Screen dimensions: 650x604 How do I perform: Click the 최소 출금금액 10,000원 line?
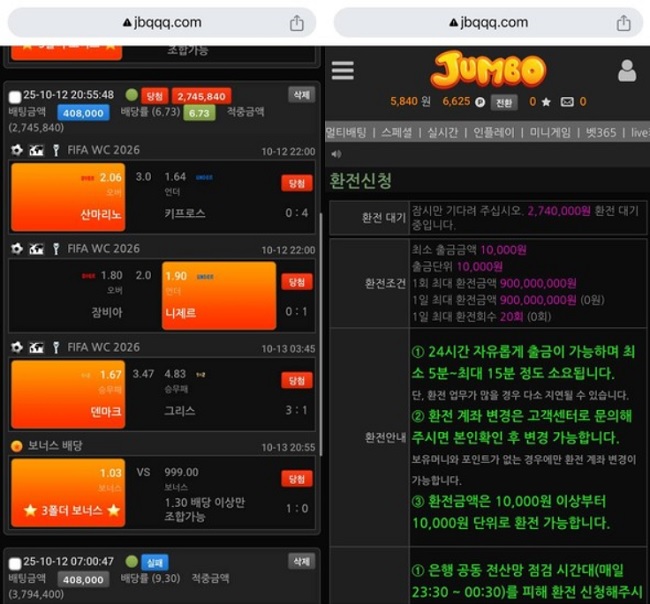(x=469, y=250)
